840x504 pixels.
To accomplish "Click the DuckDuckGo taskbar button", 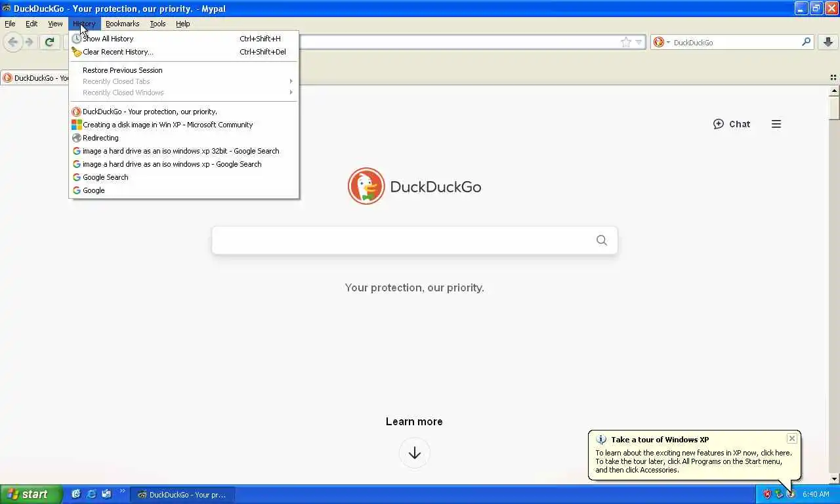I will coord(182,495).
